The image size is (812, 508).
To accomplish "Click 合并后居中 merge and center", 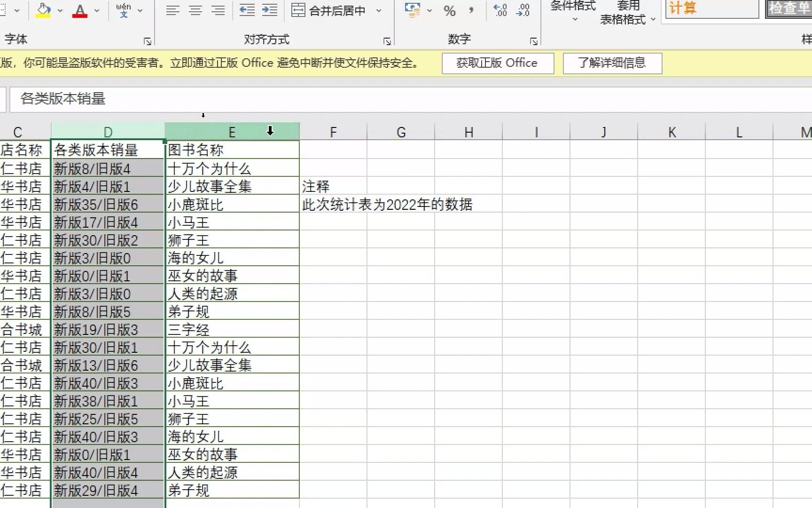I will pos(328,10).
